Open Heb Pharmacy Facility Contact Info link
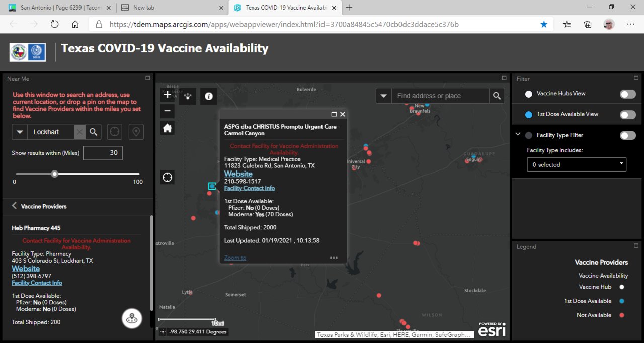Image resolution: width=644 pixels, height=343 pixels. (37, 283)
